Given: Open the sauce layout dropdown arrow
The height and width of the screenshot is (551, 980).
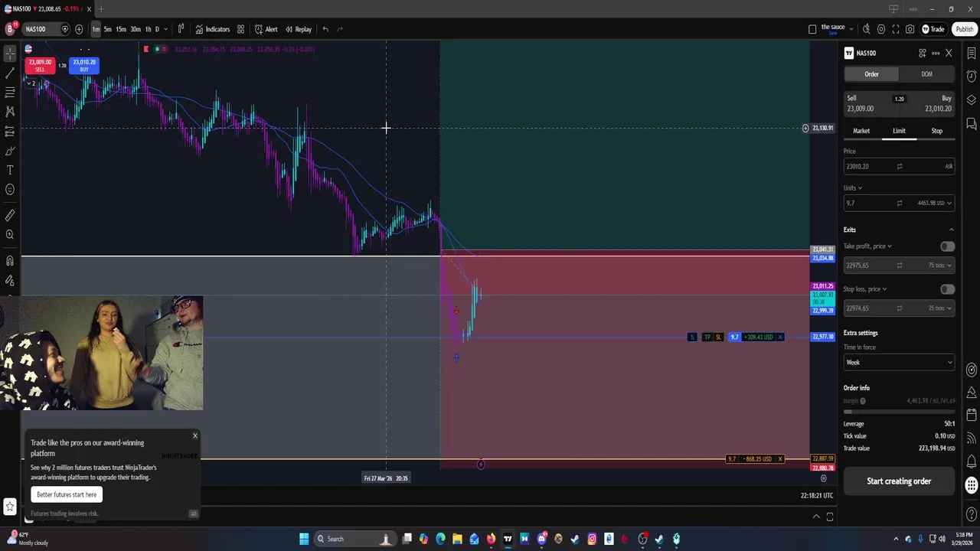Looking at the screenshot, I should [x=851, y=29].
